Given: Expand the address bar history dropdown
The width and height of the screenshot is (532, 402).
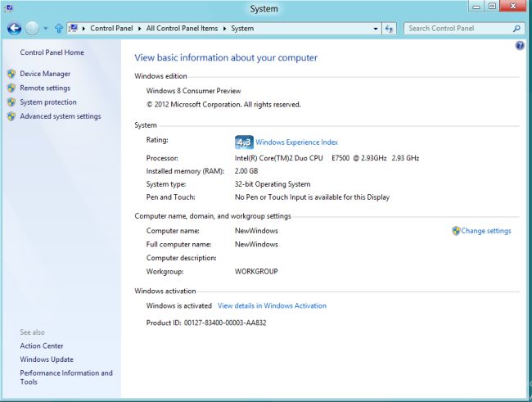Looking at the screenshot, I should pyautogui.click(x=376, y=29).
